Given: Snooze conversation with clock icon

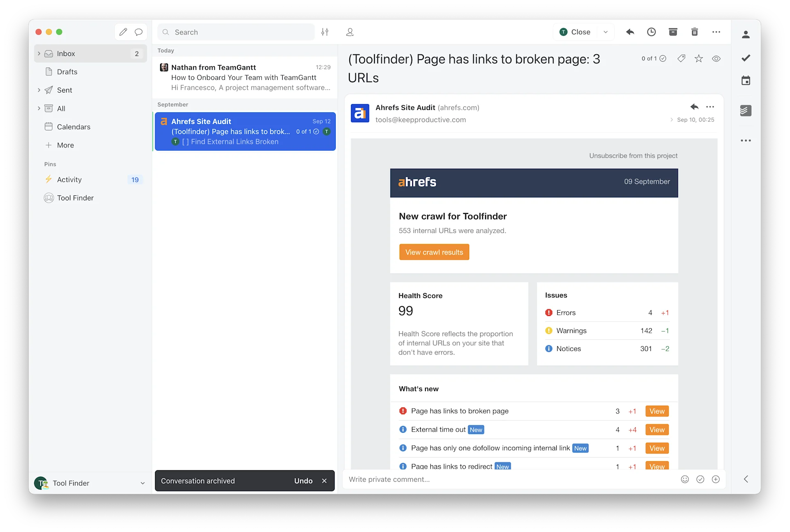Looking at the screenshot, I should [x=651, y=32].
